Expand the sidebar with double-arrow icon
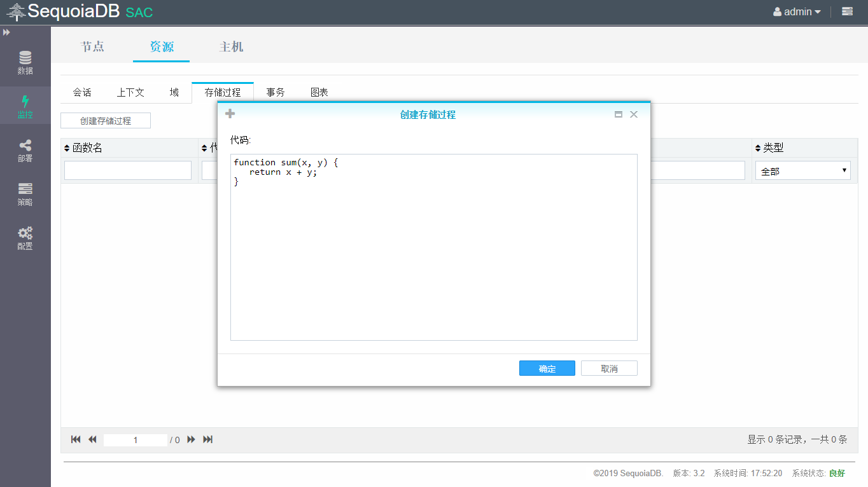The height and width of the screenshot is (487, 868). [6, 32]
